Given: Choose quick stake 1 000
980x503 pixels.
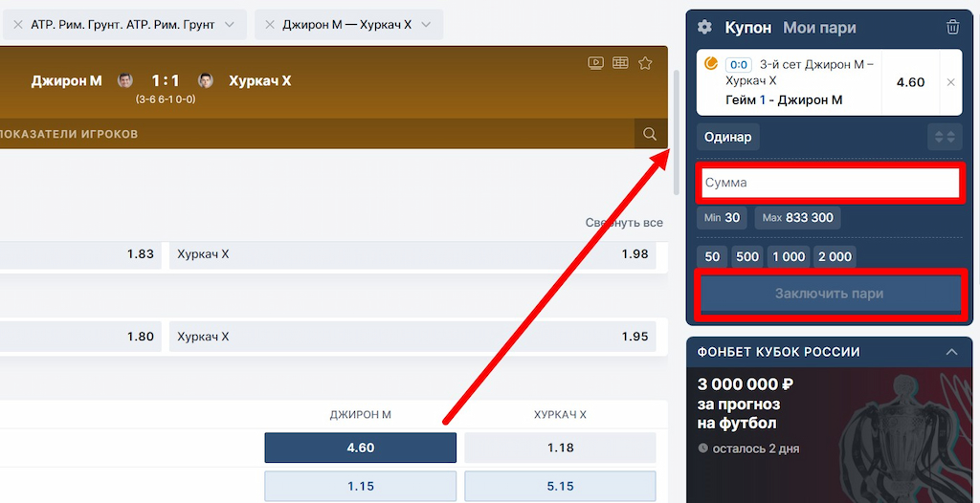Looking at the screenshot, I should 789,257.
